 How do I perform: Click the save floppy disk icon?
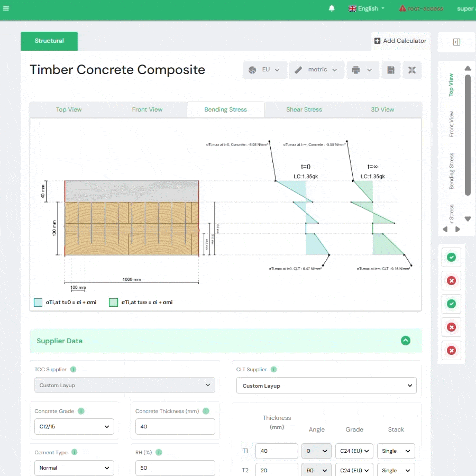[391, 70]
